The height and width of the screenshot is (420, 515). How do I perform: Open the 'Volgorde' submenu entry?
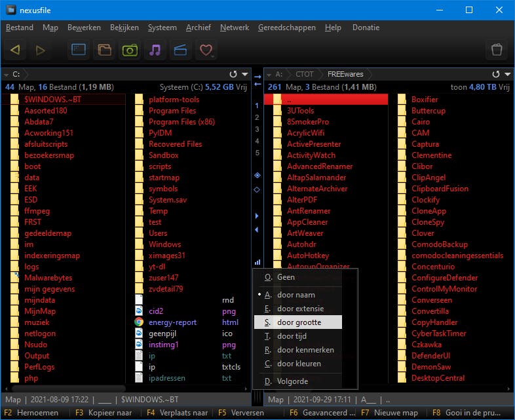298,381
